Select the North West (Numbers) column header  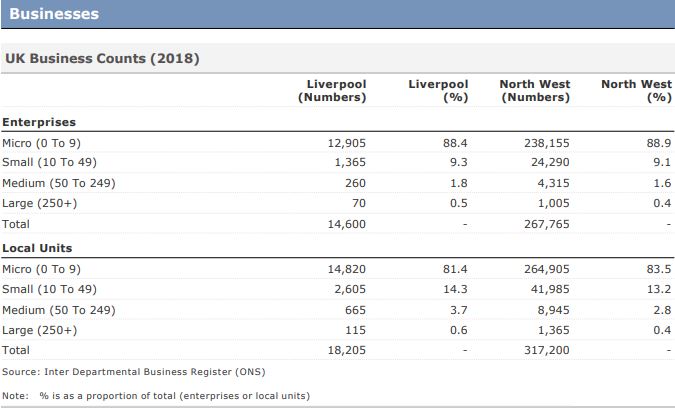(535, 91)
